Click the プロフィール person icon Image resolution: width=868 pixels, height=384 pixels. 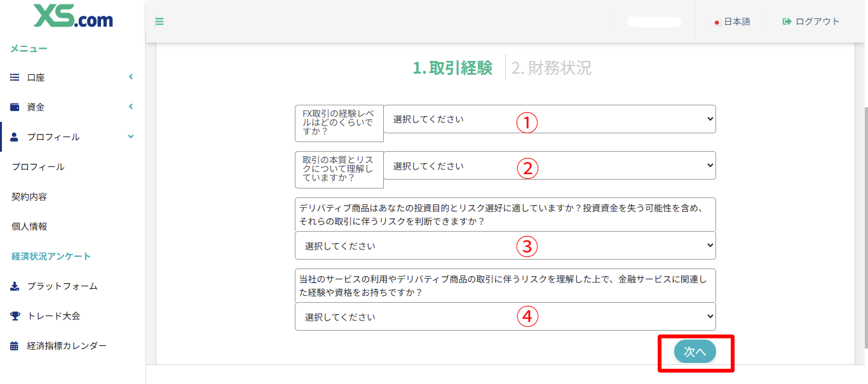tap(14, 136)
